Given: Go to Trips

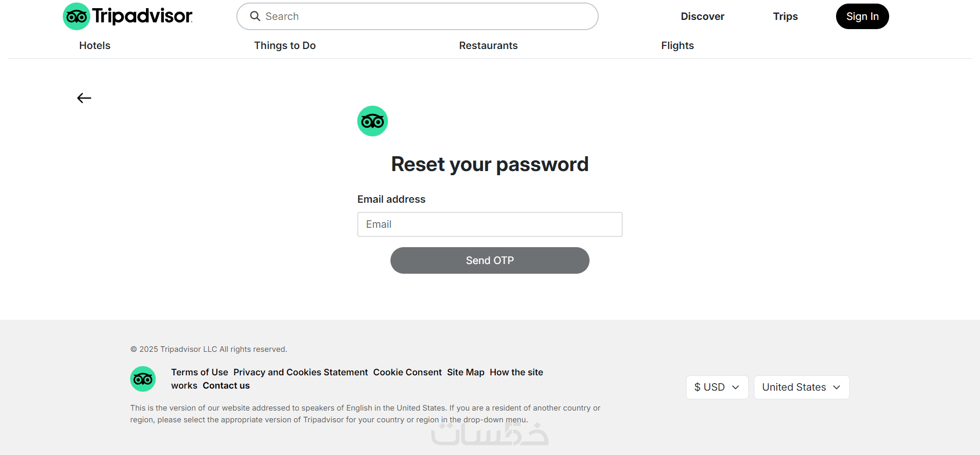Looking at the screenshot, I should click(785, 16).
